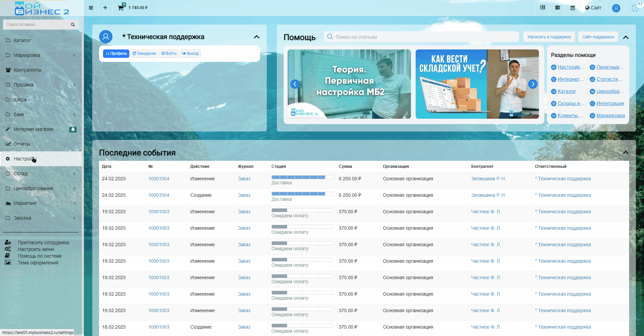The height and width of the screenshot is (336, 644).
Task: Open the calendar icon in top bar
Action: coord(573,8)
